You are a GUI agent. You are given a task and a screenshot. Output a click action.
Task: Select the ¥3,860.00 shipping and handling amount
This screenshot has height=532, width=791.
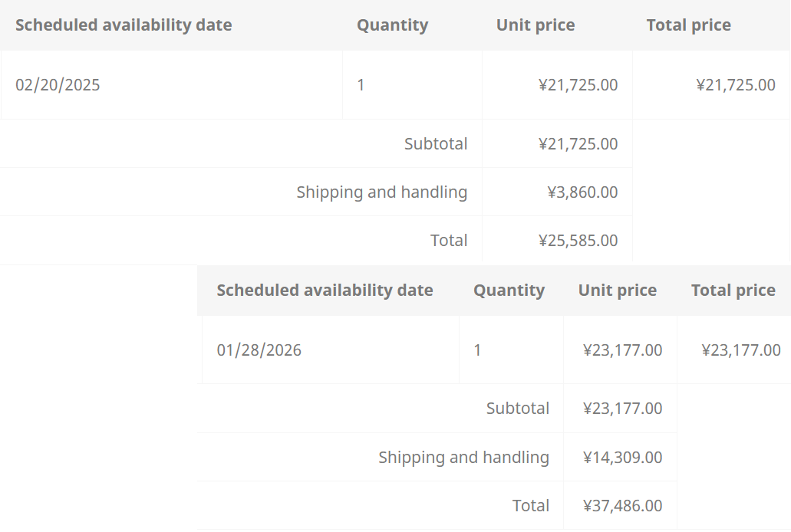582,192
